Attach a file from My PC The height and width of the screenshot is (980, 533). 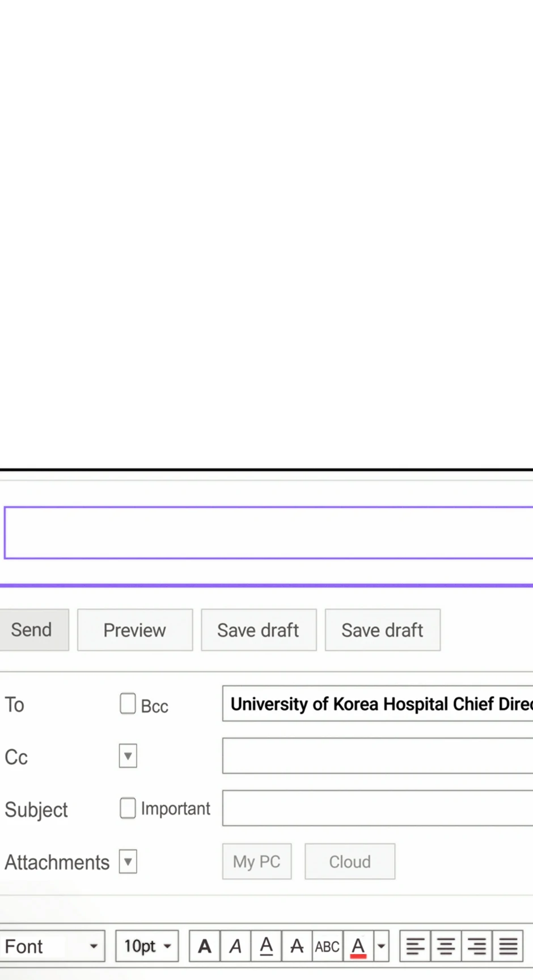pos(256,862)
